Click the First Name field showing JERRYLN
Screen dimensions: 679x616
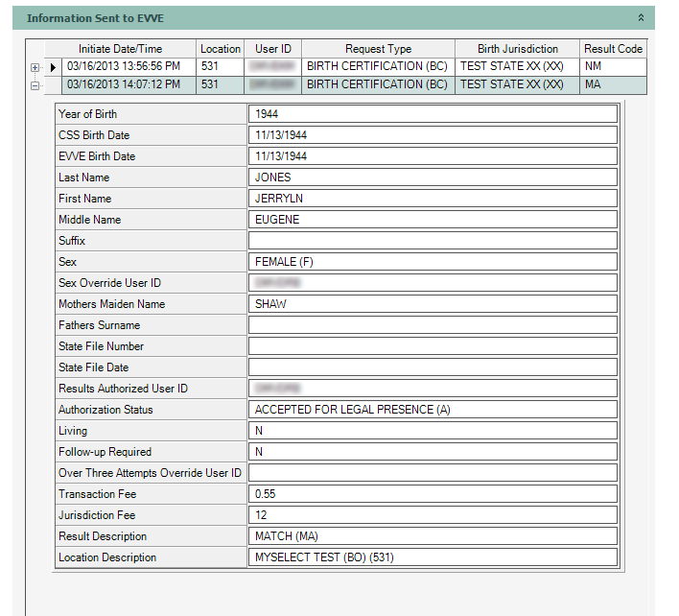tap(432, 199)
